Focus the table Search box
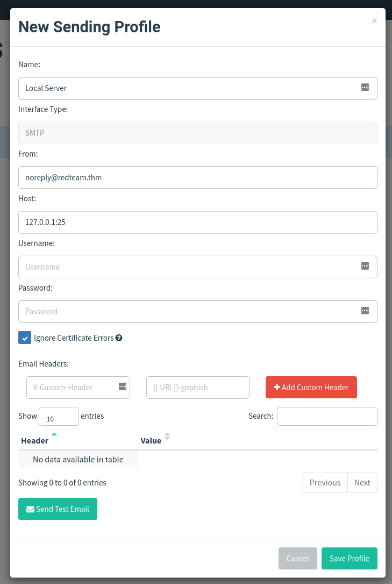This screenshot has width=392, height=584. [327, 416]
